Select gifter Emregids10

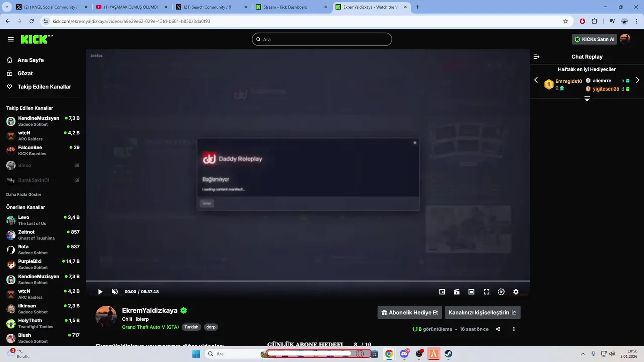tap(569, 81)
